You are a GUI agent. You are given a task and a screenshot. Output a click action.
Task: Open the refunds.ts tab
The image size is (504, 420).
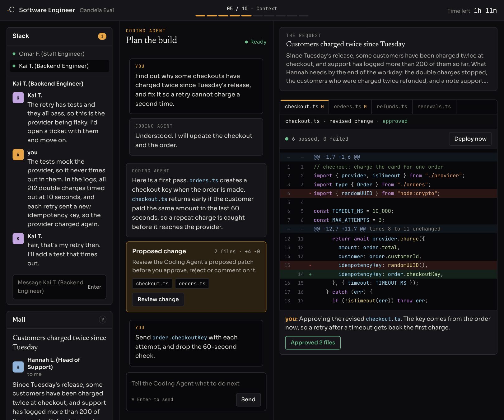pyautogui.click(x=392, y=107)
